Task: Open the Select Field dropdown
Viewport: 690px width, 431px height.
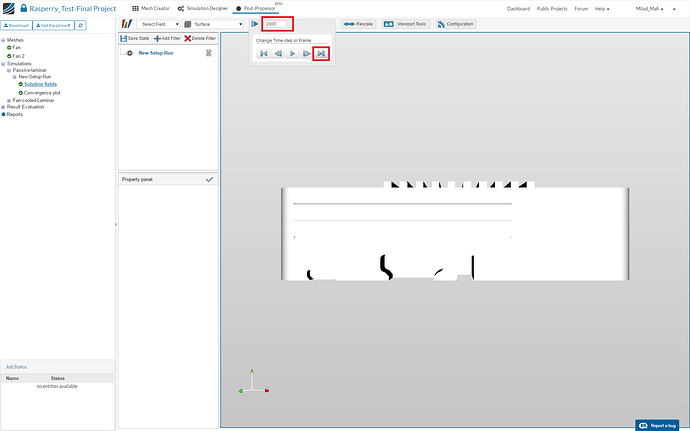Action: pyautogui.click(x=158, y=24)
